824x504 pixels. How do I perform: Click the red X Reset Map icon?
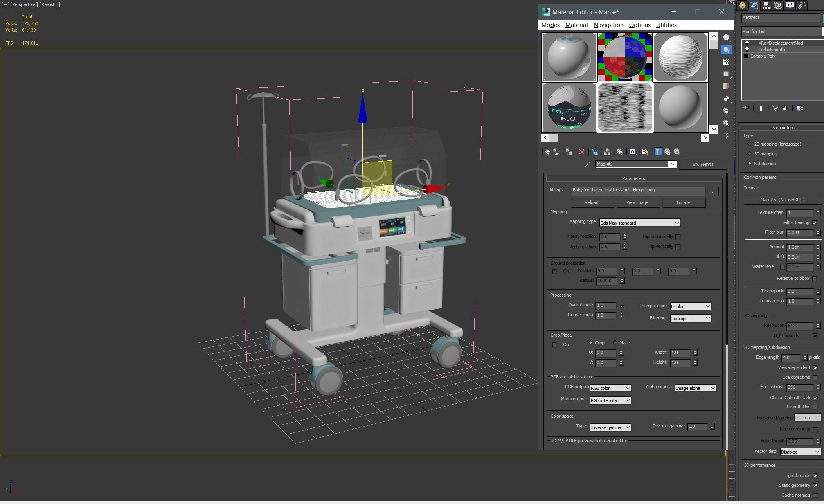581,152
